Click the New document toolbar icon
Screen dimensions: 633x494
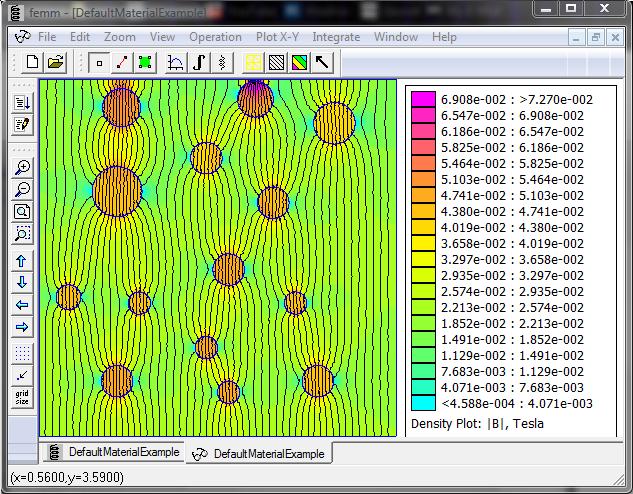tap(32, 63)
